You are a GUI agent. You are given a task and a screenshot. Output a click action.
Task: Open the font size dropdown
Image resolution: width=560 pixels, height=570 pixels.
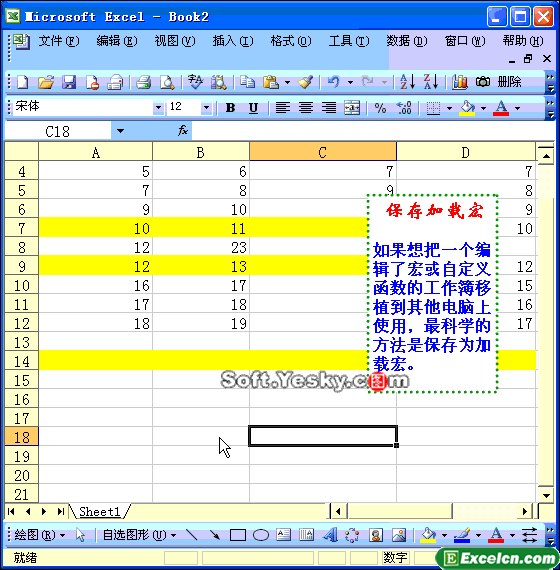point(206,108)
